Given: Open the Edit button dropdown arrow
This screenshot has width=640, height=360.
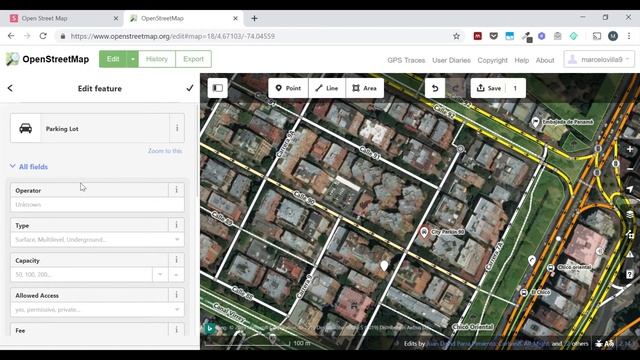Looking at the screenshot, I should pos(133,59).
